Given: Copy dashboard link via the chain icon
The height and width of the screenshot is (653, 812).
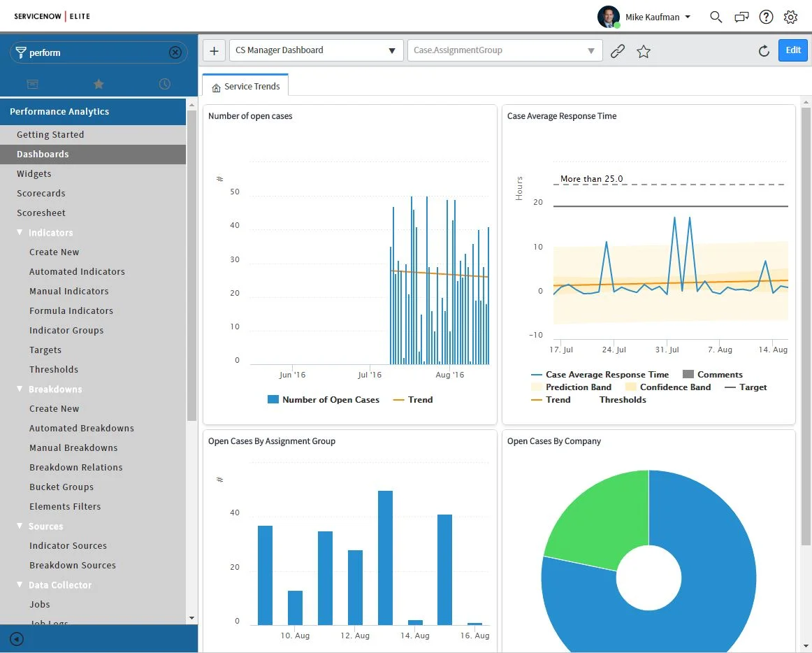Looking at the screenshot, I should (618, 50).
